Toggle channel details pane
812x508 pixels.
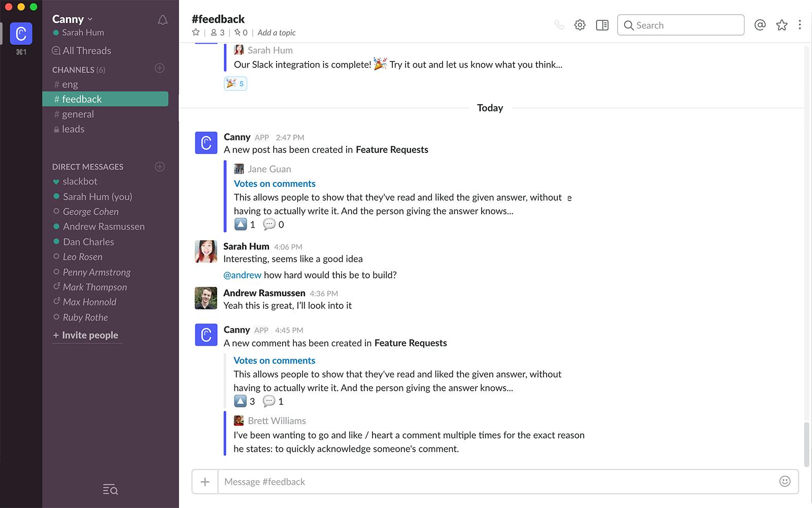(602, 25)
